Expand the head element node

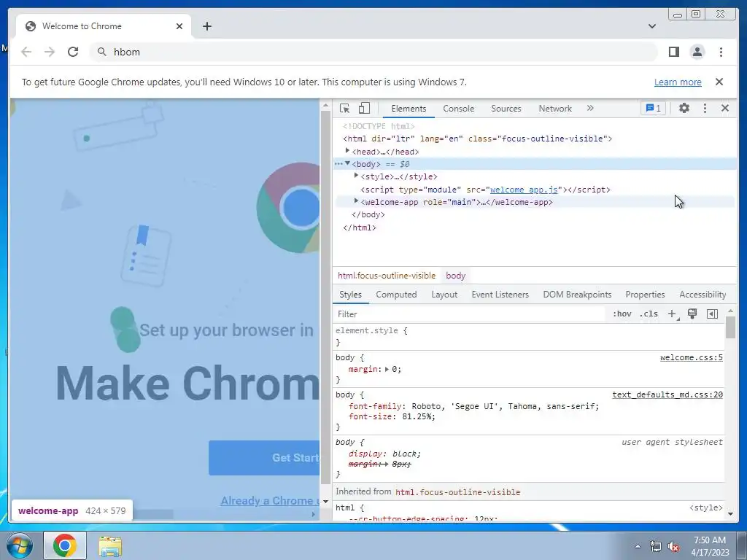click(x=347, y=151)
